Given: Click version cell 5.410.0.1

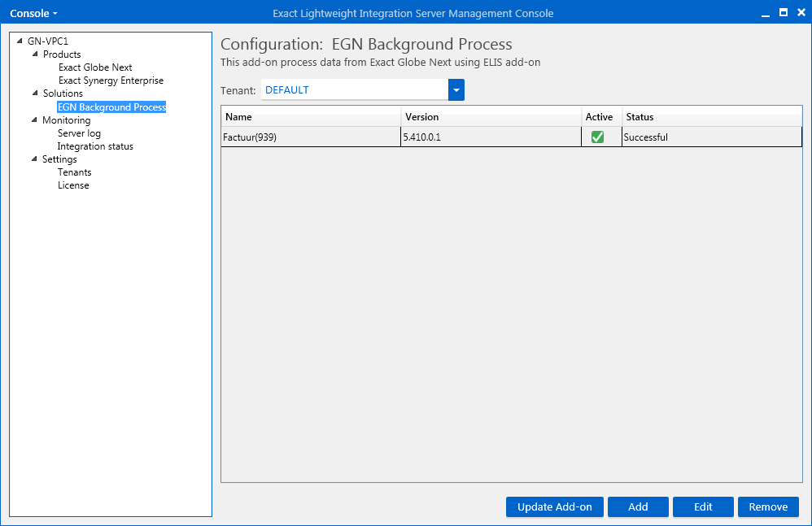Looking at the screenshot, I should [x=491, y=137].
